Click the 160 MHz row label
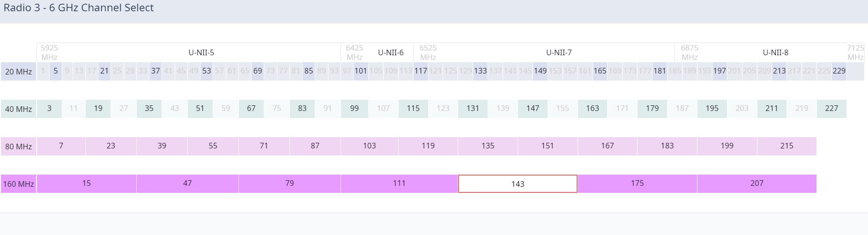Image resolution: width=868 pixels, height=235 pixels. coord(18,184)
